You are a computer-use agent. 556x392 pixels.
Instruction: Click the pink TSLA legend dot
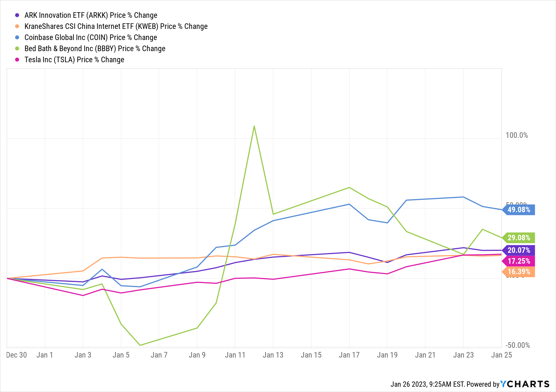coord(17,59)
